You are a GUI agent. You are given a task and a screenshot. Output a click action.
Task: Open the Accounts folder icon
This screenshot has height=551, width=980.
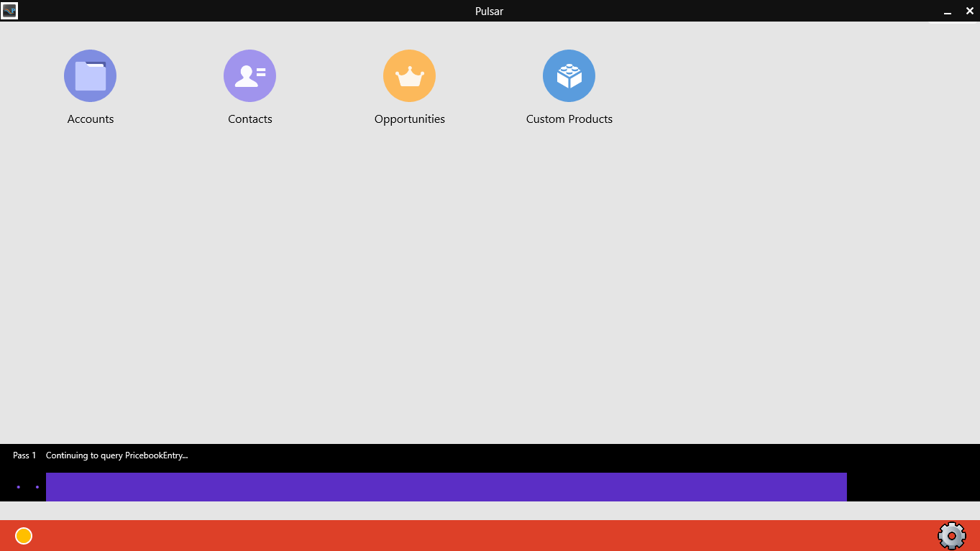tap(90, 75)
